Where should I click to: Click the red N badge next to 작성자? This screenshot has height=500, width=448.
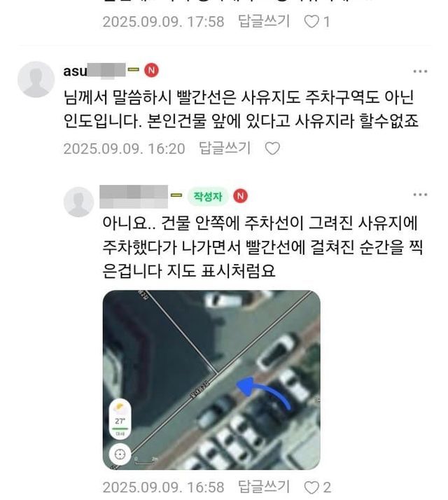(x=240, y=196)
